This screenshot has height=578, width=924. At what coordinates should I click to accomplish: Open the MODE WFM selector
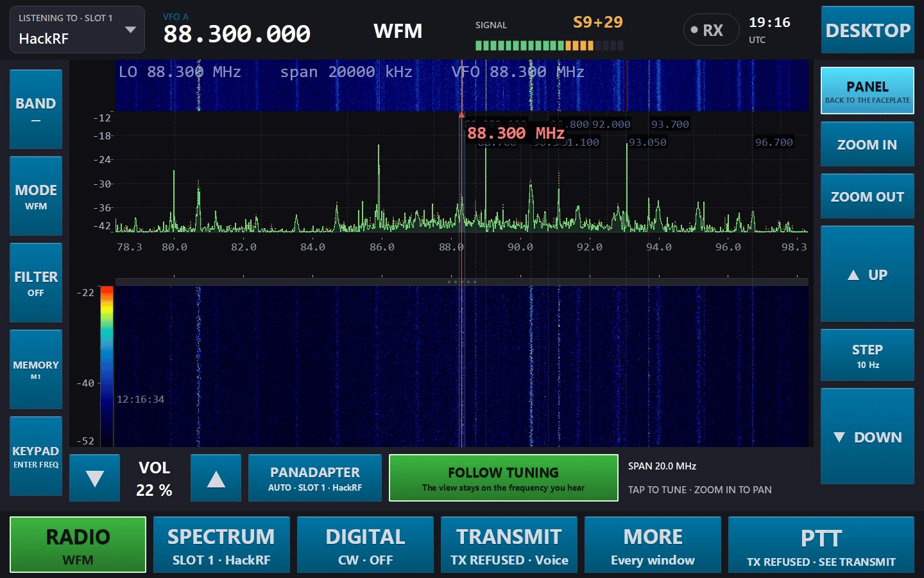36,196
